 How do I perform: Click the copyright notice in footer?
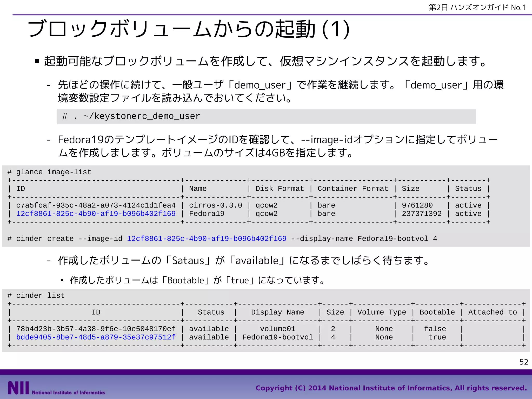391,388
